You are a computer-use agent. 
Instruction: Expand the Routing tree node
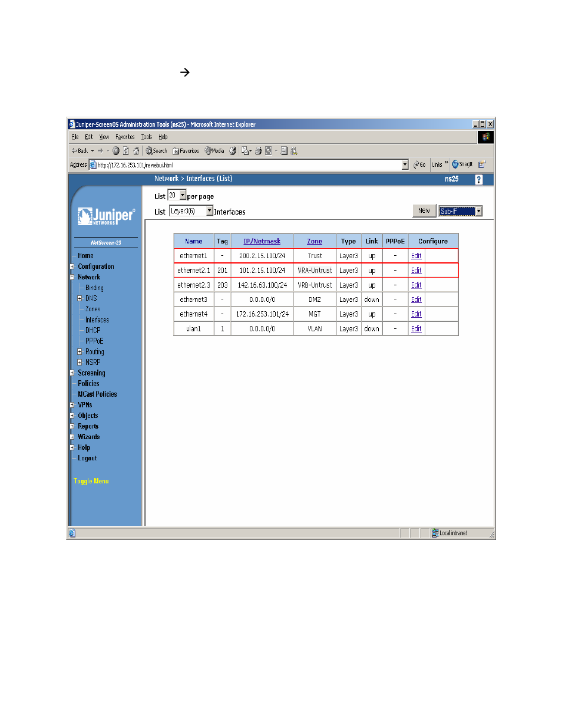pyautogui.click(x=80, y=352)
